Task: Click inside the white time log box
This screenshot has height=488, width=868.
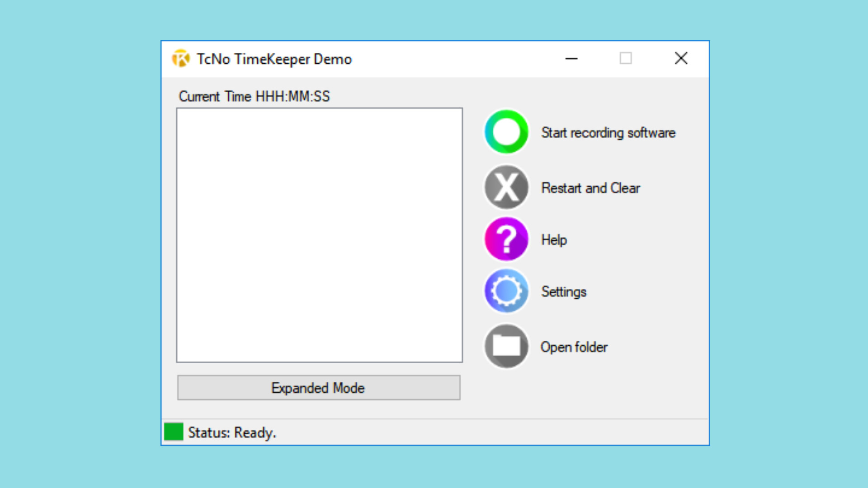Action: (x=319, y=235)
